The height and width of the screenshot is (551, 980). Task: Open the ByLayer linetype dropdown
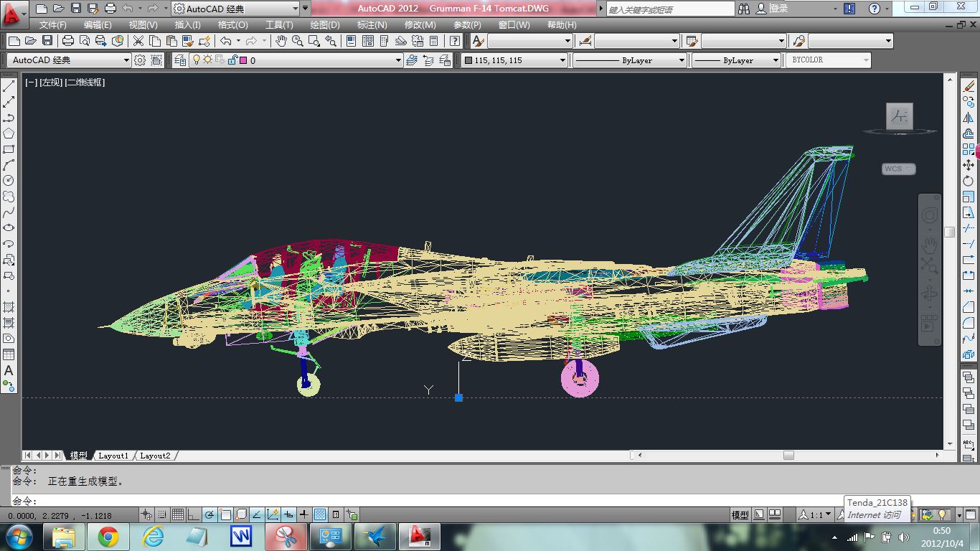(630, 60)
